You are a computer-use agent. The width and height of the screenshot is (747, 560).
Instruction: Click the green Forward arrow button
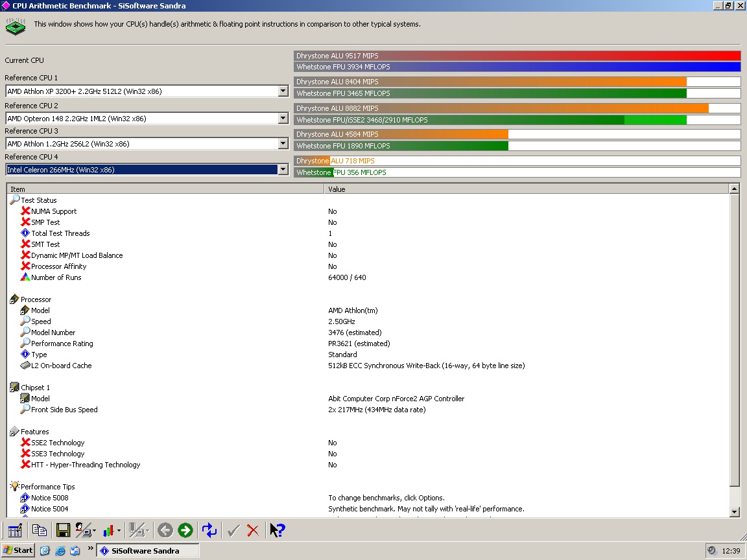tap(185, 530)
